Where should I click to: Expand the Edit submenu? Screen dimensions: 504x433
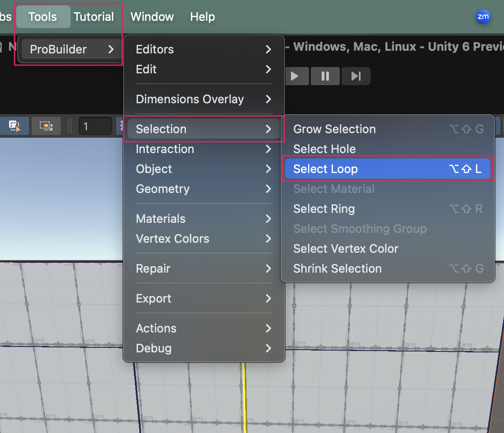coord(204,69)
